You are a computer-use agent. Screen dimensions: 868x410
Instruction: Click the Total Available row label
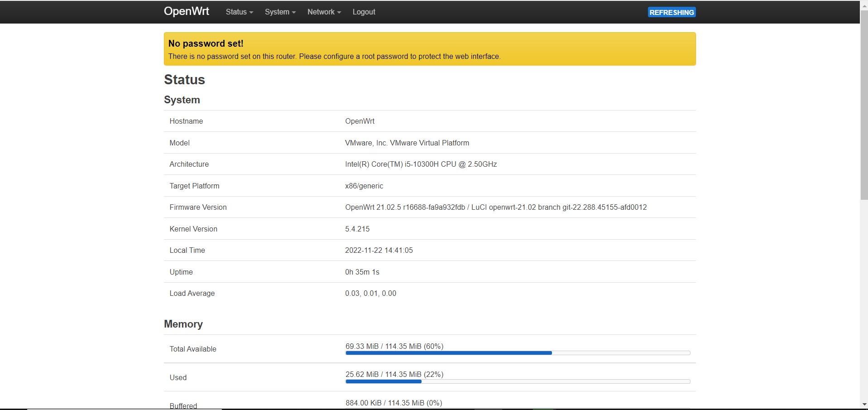tap(193, 349)
